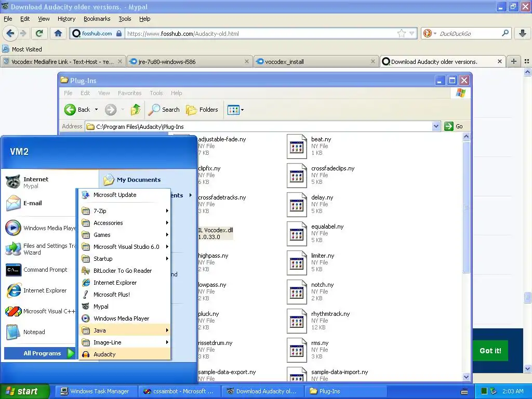Image resolution: width=532 pixels, height=399 pixels.
Task: Open Explorer Search tool
Action: (x=164, y=110)
